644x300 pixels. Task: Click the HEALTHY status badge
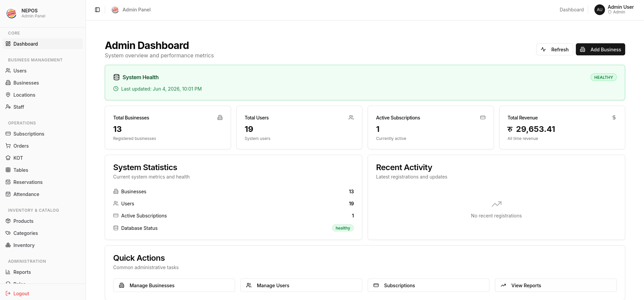click(x=604, y=77)
